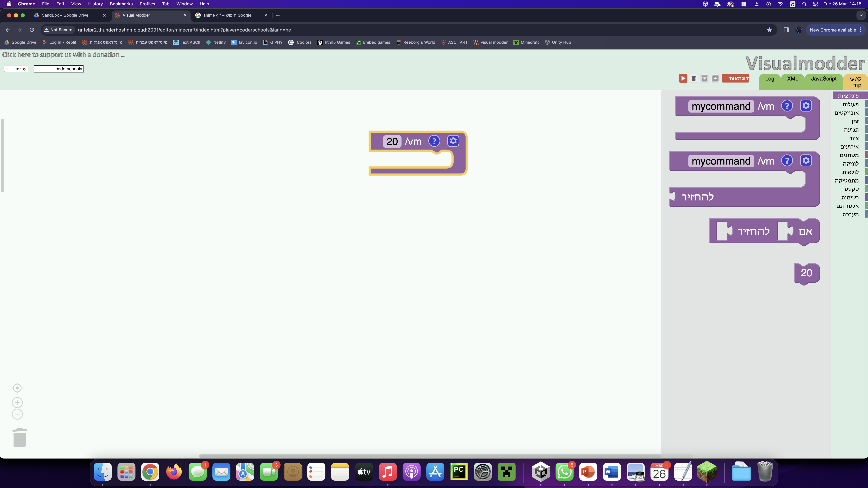Open the לוגיקה category
Viewport: 868px width, 488px height.
click(851, 164)
